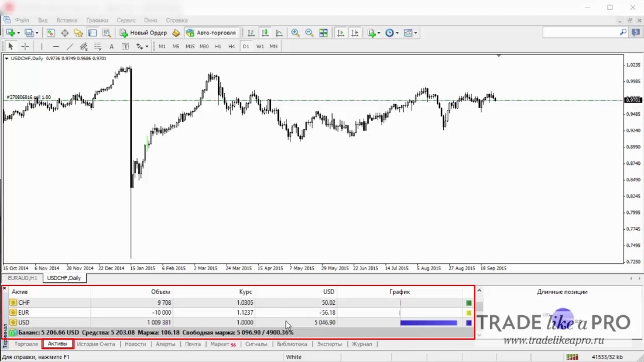Switch to the История Счета tab

tap(95, 344)
